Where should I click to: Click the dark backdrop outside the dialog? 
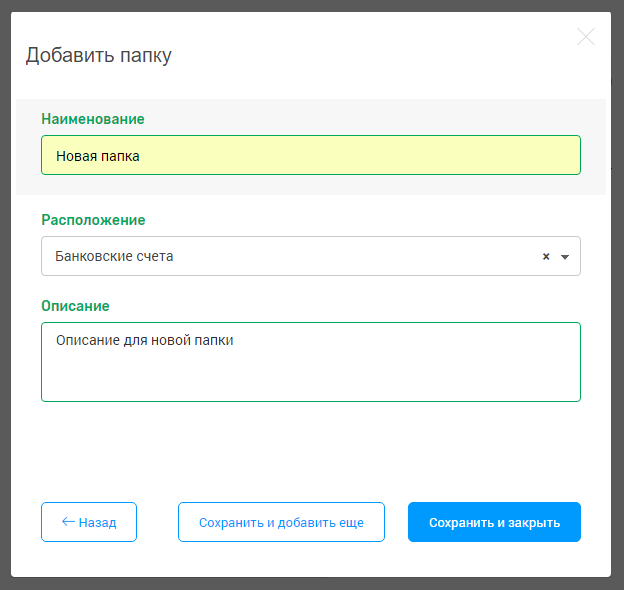pos(617,300)
